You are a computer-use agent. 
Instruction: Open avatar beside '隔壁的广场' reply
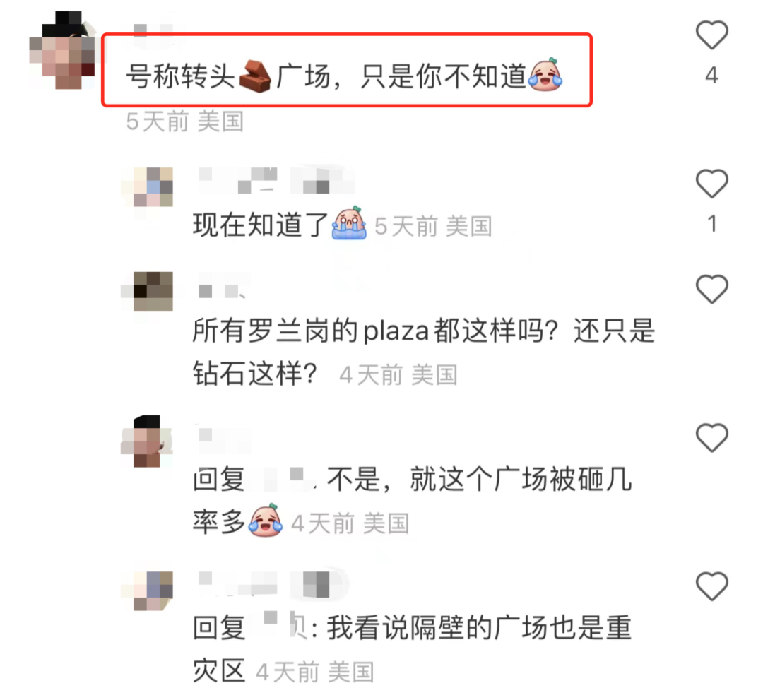(147, 591)
